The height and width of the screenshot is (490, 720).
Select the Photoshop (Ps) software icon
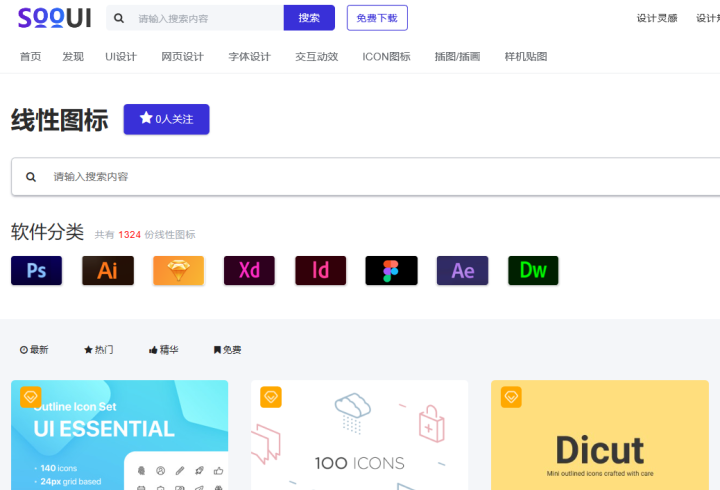point(36,270)
